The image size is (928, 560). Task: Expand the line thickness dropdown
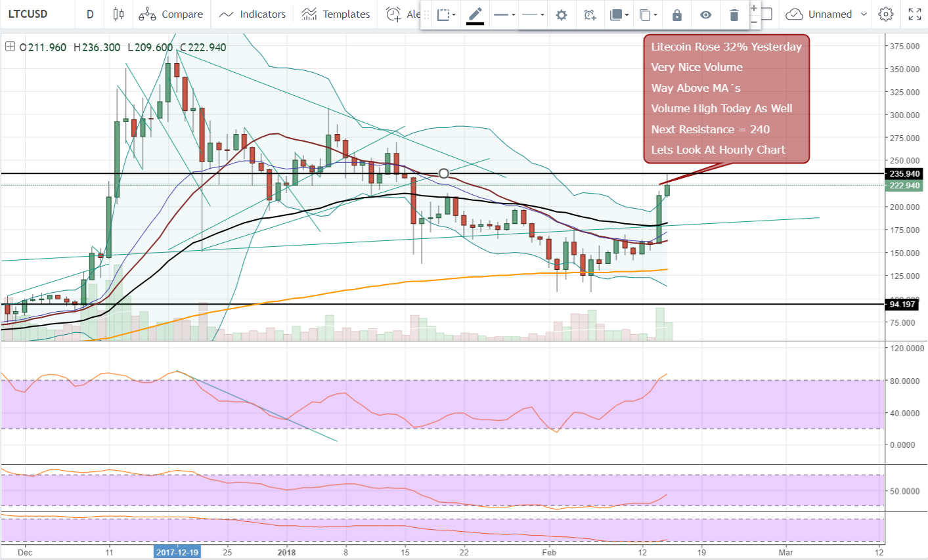click(504, 14)
